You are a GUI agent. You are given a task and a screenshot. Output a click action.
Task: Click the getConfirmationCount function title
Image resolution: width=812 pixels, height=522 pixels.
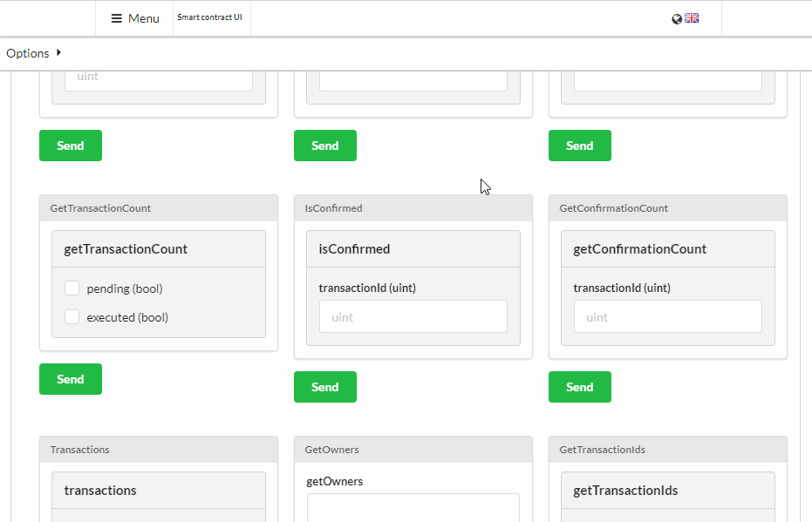(x=639, y=249)
